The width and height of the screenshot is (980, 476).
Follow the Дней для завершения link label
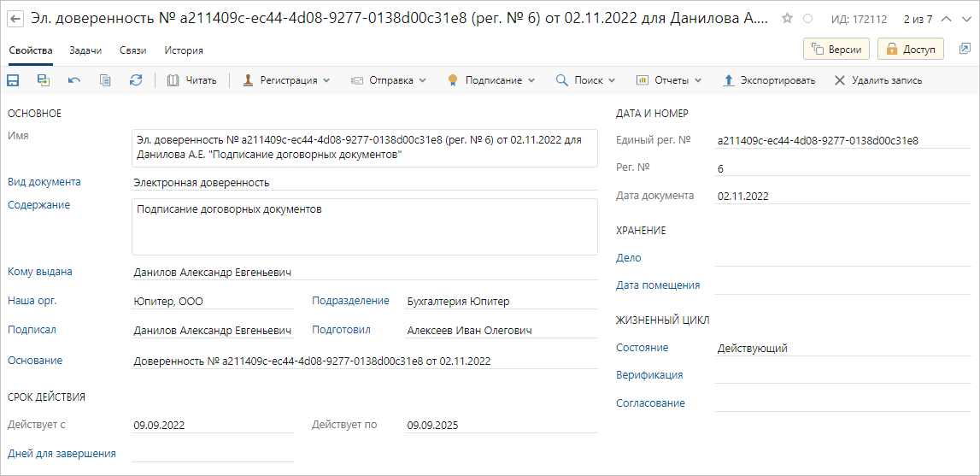pos(62,454)
